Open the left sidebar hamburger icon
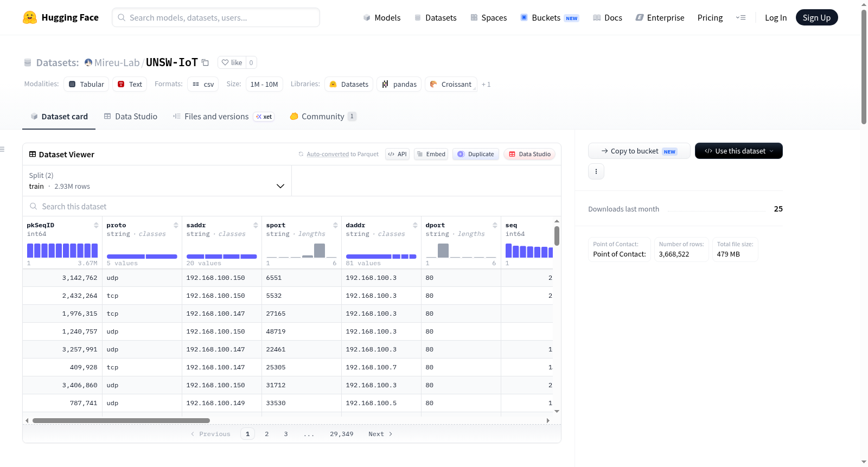Viewport: 868px width, 467px height. [x=2, y=149]
